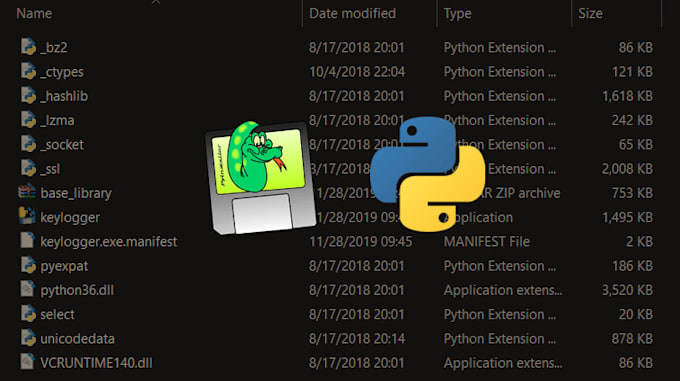Select the _bz2 file name
Viewport: 680px width, 381px height.
(x=54, y=48)
